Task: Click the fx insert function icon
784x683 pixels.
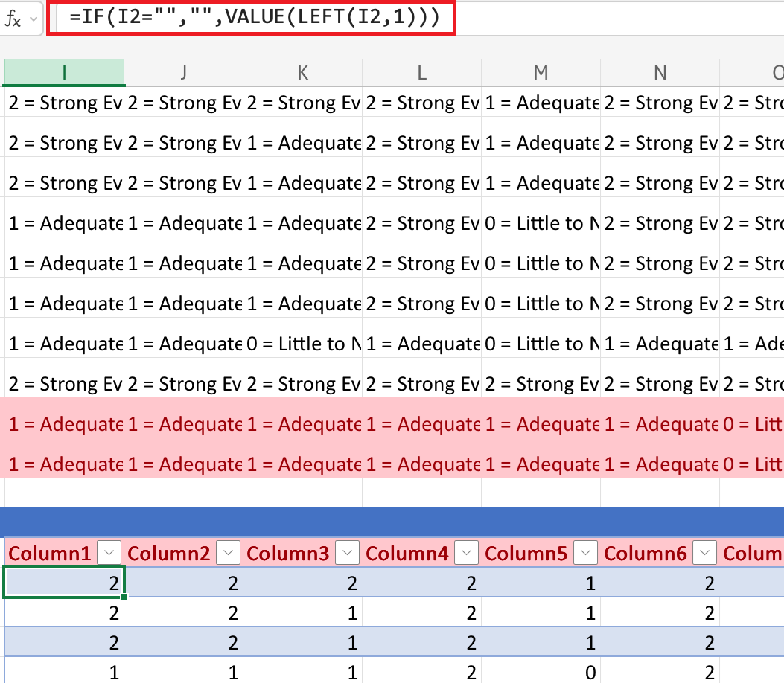Action: [13, 19]
